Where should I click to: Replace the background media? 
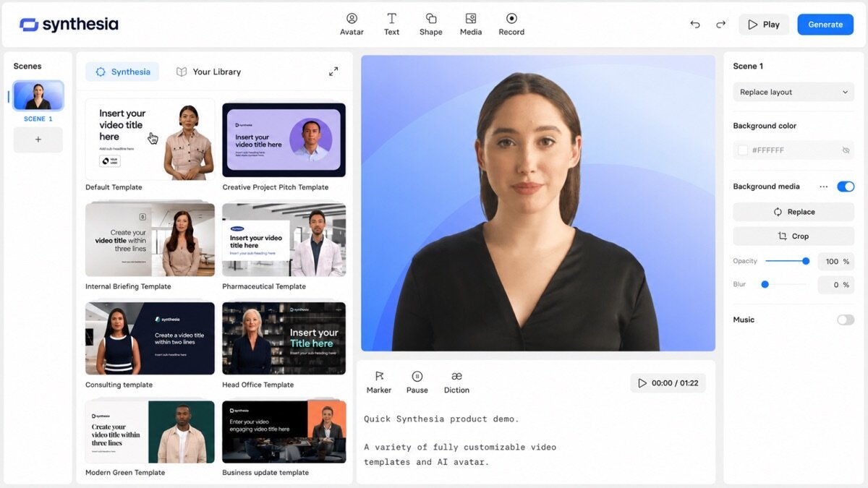click(x=793, y=212)
